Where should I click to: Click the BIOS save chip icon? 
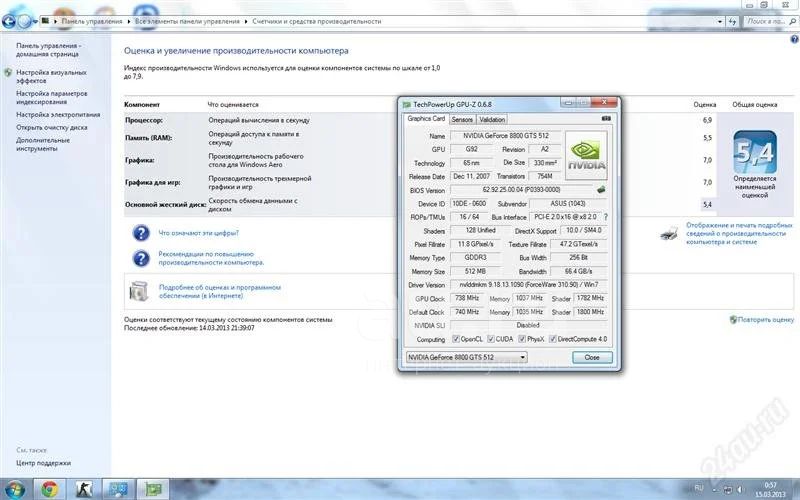click(x=601, y=190)
